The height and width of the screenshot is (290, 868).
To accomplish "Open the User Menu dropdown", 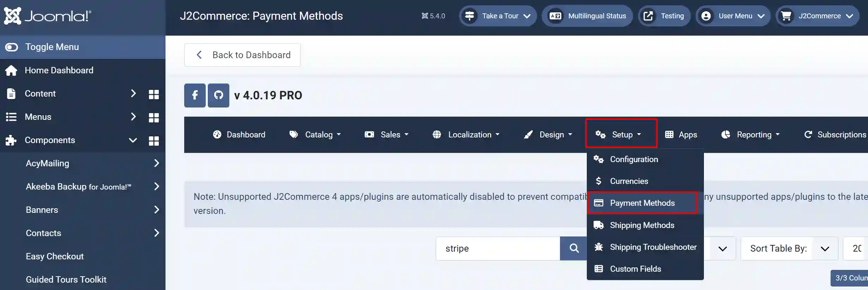I will click(x=733, y=16).
